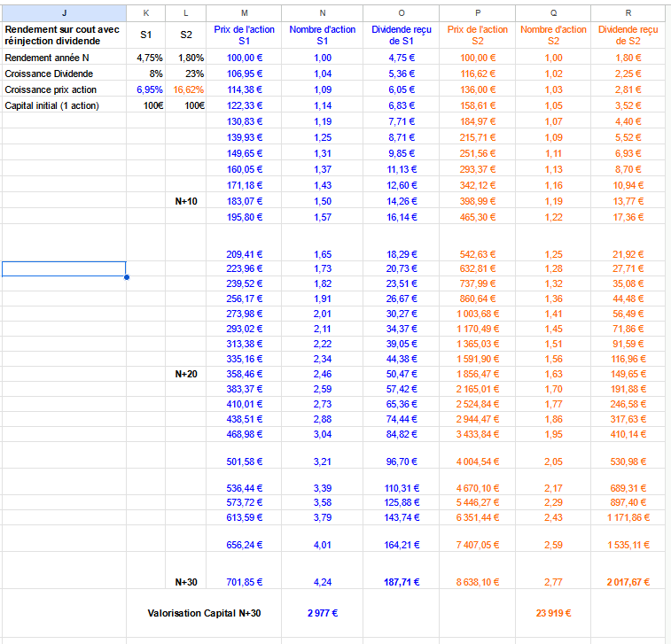Image resolution: width=671 pixels, height=644 pixels.
Task: Select the S2 header cell
Action: pos(186,35)
